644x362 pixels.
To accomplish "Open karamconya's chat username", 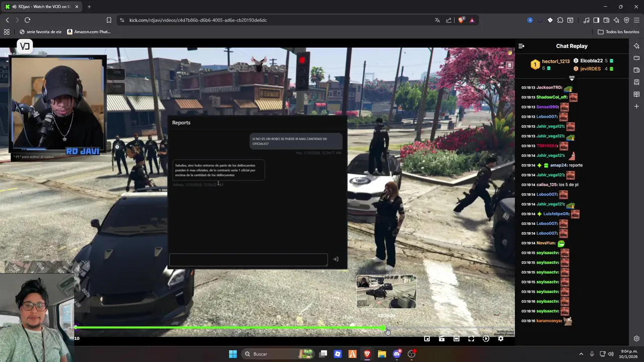I will click(x=548, y=321).
